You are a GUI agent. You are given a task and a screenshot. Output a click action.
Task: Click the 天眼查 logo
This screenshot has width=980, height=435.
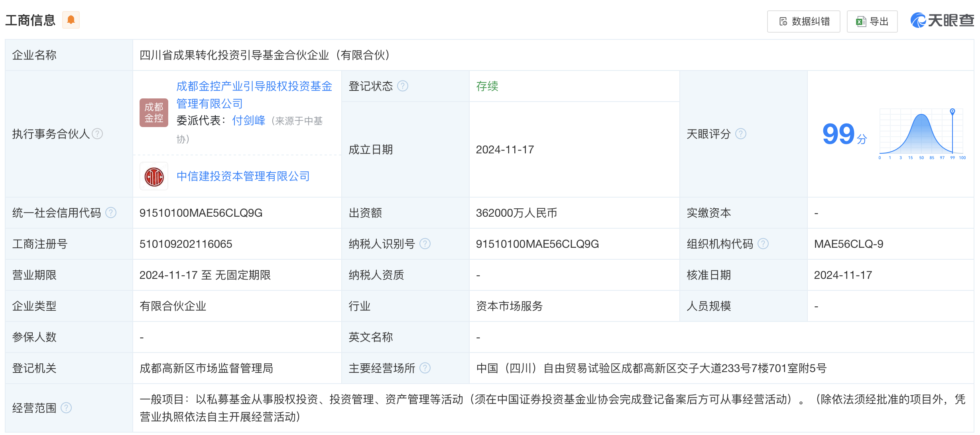coord(942,20)
